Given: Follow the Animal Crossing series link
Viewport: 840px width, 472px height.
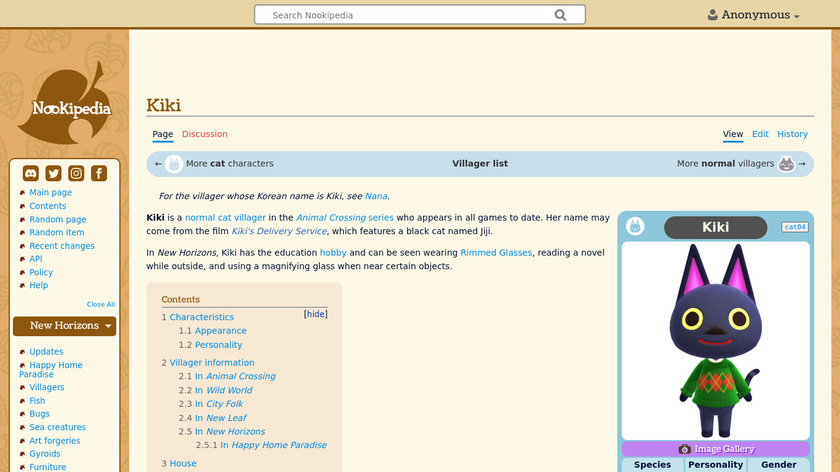Looking at the screenshot, I should point(345,218).
